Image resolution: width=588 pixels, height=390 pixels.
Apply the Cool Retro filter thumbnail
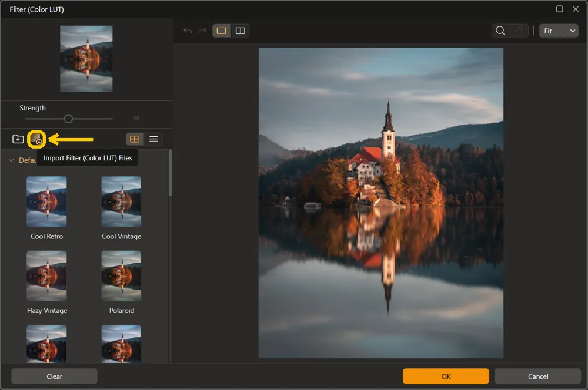click(x=46, y=201)
